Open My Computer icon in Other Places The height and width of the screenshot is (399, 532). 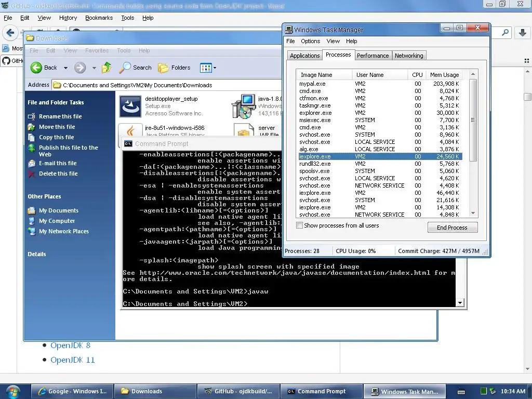(x=32, y=221)
